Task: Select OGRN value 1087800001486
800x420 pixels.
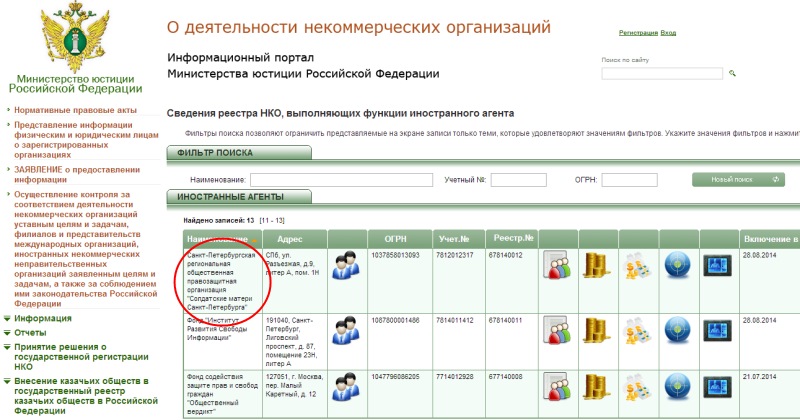Action: point(395,320)
